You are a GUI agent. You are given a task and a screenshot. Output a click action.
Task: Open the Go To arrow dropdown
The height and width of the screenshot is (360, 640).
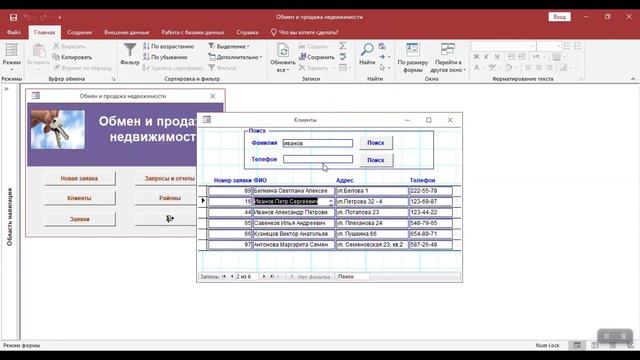[384, 57]
